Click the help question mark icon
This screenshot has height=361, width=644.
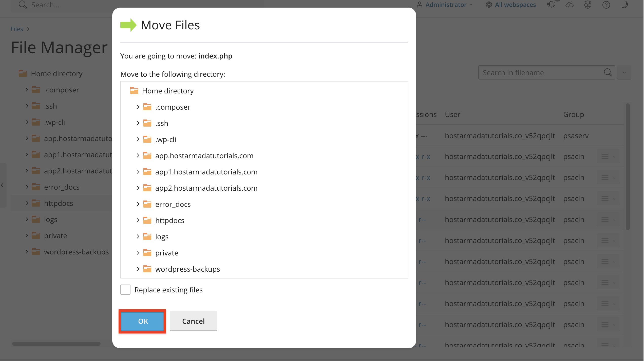[606, 5]
